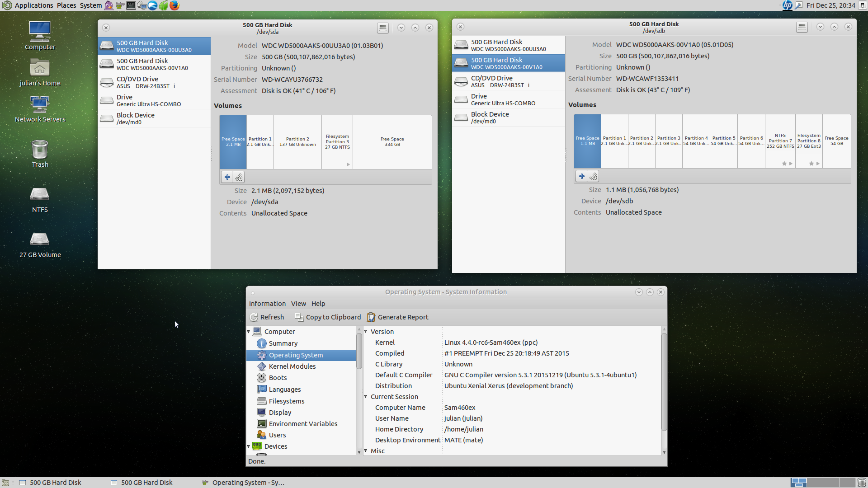The height and width of the screenshot is (488, 868).
Task: Open the View menu in System Information
Action: pos(298,304)
